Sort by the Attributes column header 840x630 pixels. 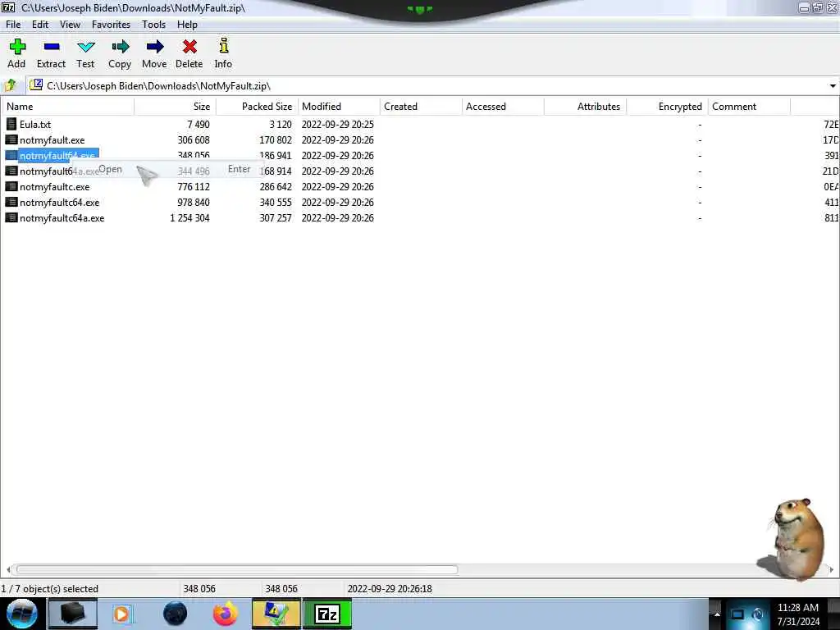pyautogui.click(x=585, y=107)
